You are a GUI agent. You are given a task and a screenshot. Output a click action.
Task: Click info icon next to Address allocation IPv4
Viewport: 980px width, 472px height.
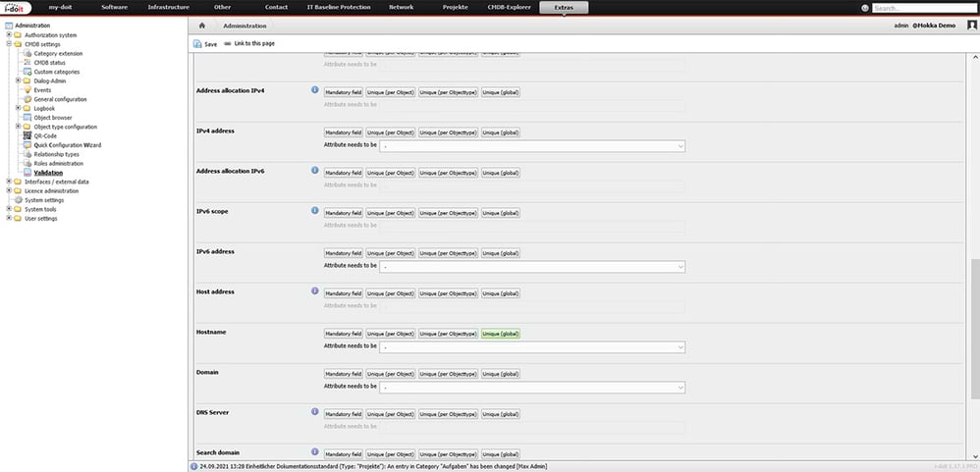click(x=315, y=90)
